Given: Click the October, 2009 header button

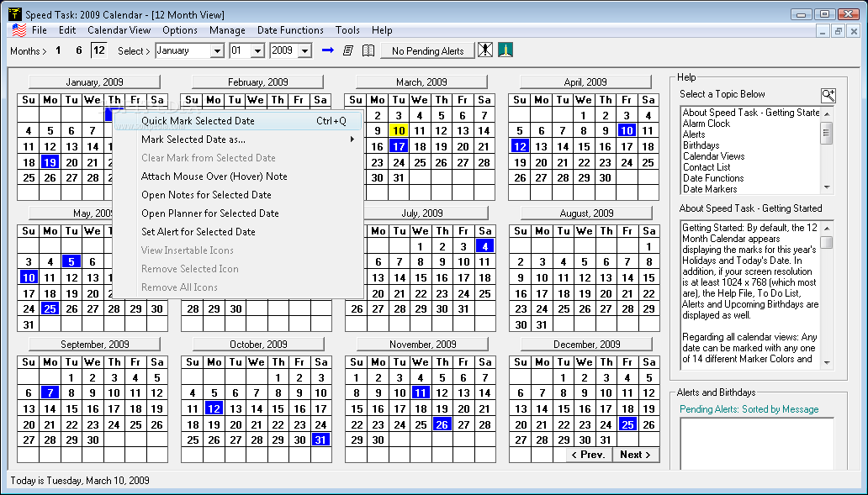Looking at the screenshot, I should point(258,344).
